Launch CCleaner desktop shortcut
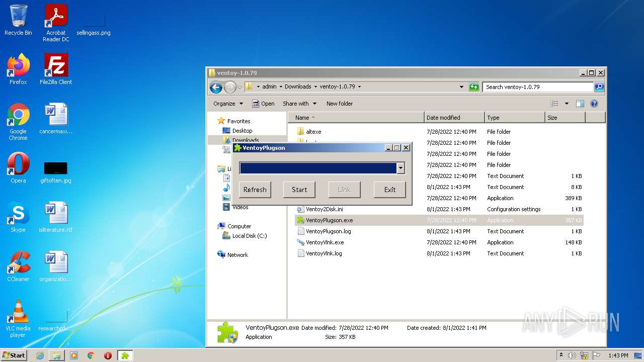644x362 pixels. pyautogui.click(x=18, y=266)
